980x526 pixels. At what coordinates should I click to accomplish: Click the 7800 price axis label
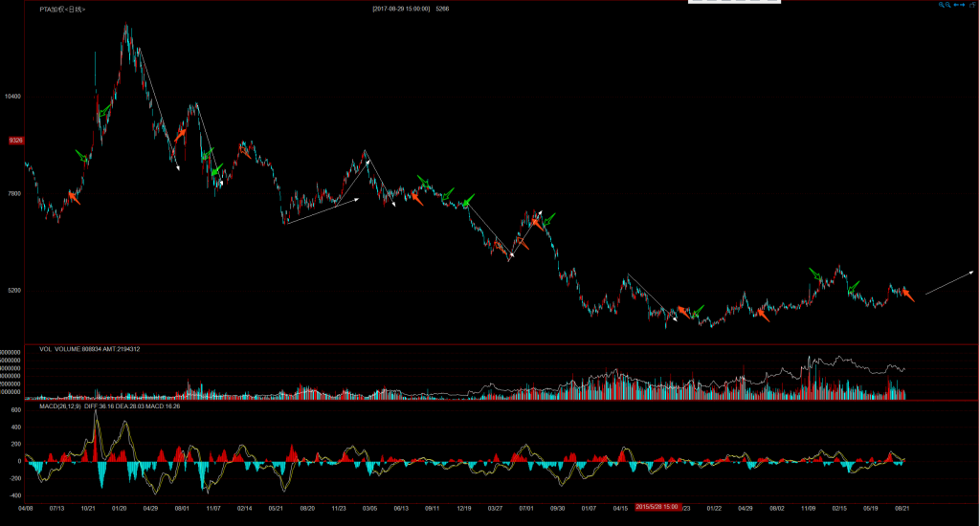tap(13, 194)
